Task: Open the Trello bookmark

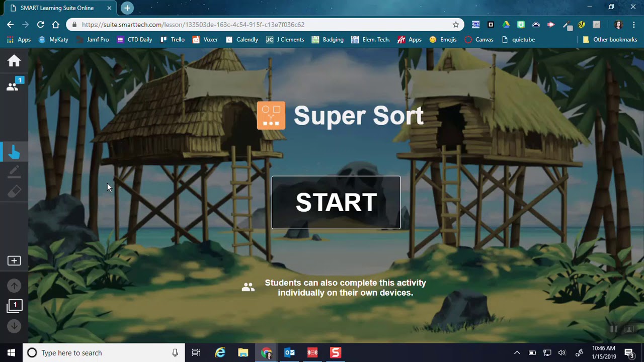Action: pos(172,40)
